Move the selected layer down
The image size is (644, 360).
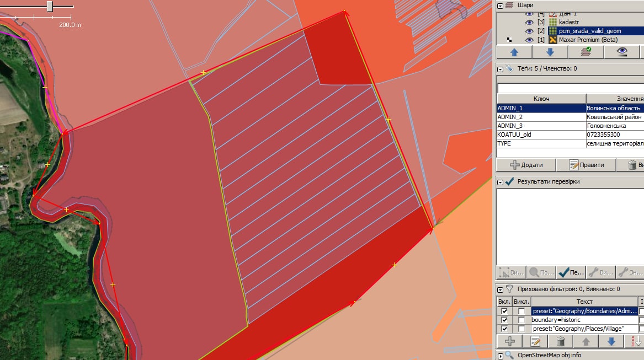(x=550, y=52)
